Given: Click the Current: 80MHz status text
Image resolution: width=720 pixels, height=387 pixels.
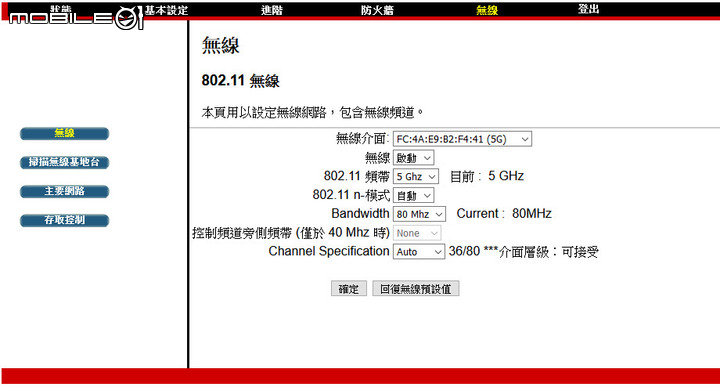Looking at the screenshot, I should pos(504,214).
